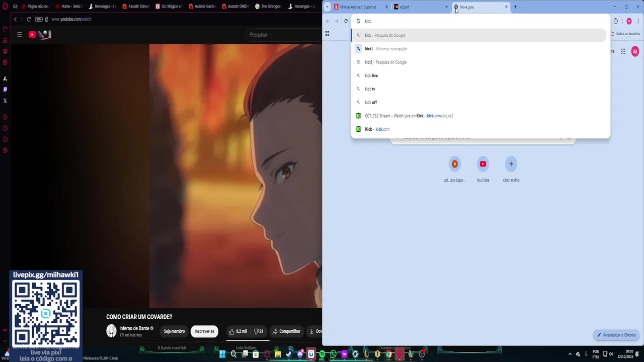
Task: Open Discord from the taskbar
Action: (x=300, y=354)
